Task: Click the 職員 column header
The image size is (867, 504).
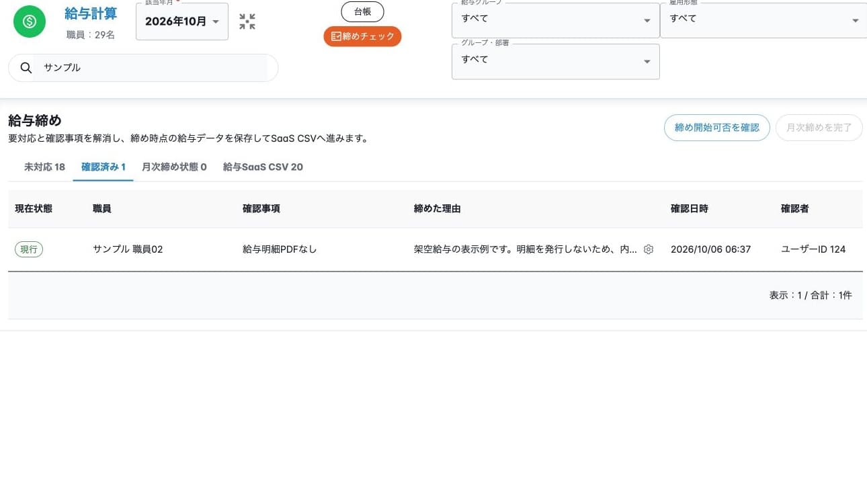Action: (x=102, y=209)
